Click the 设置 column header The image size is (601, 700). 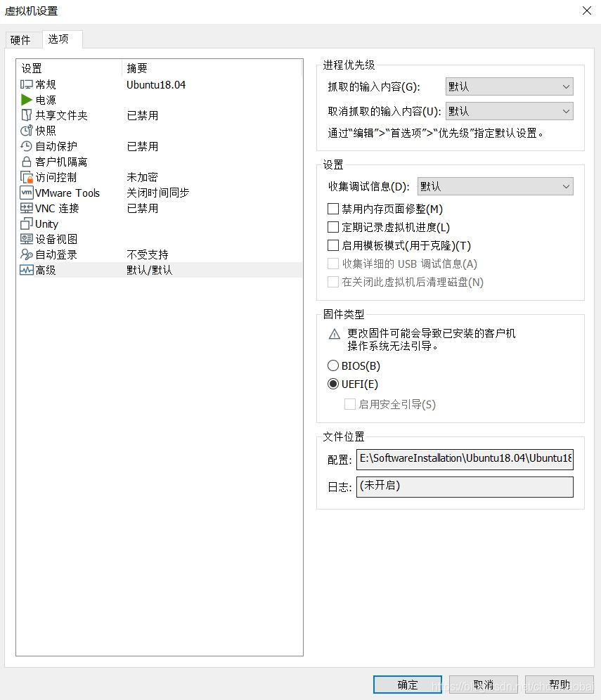click(69, 68)
